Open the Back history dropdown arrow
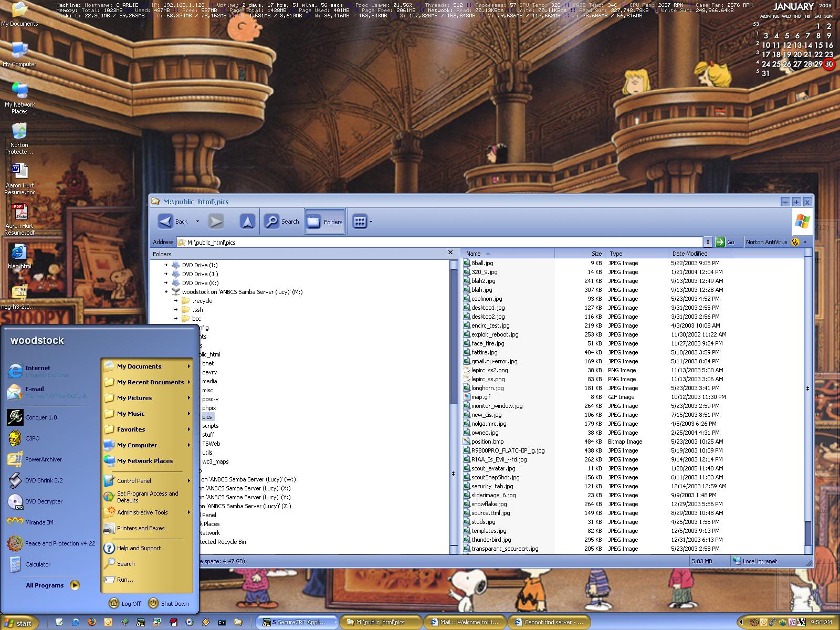This screenshot has height=630, width=840. [x=197, y=222]
